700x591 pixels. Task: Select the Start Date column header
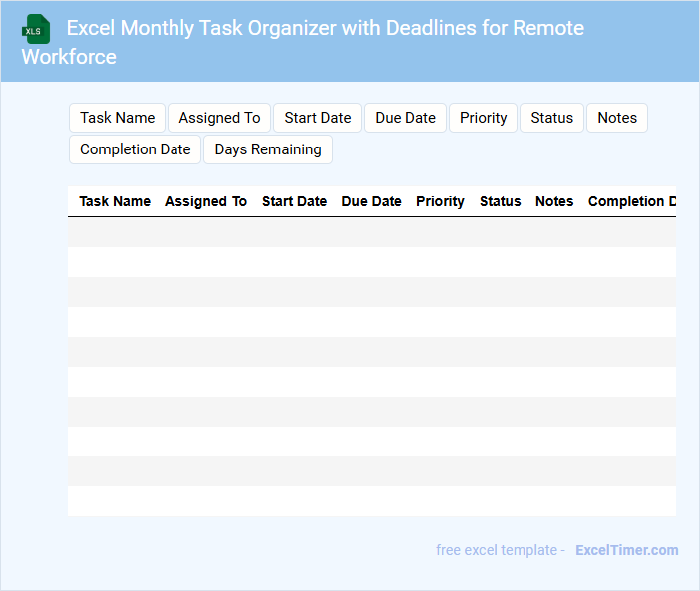click(294, 201)
